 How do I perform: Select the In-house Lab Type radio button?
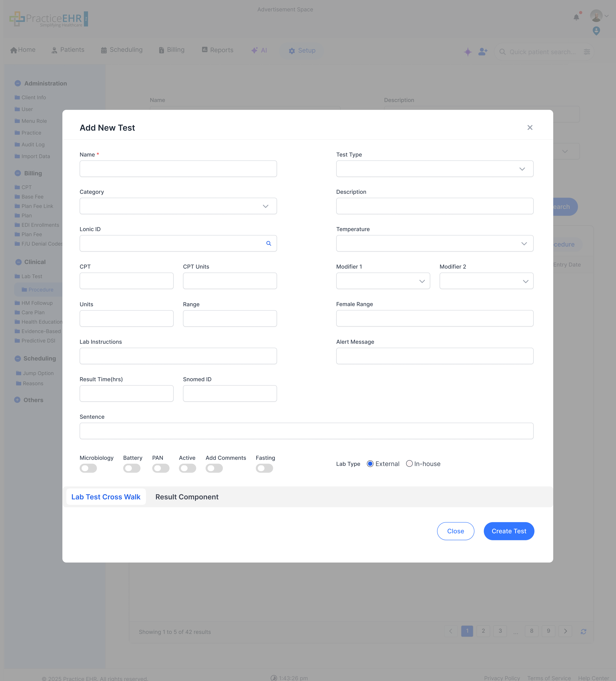coord(409,463)
